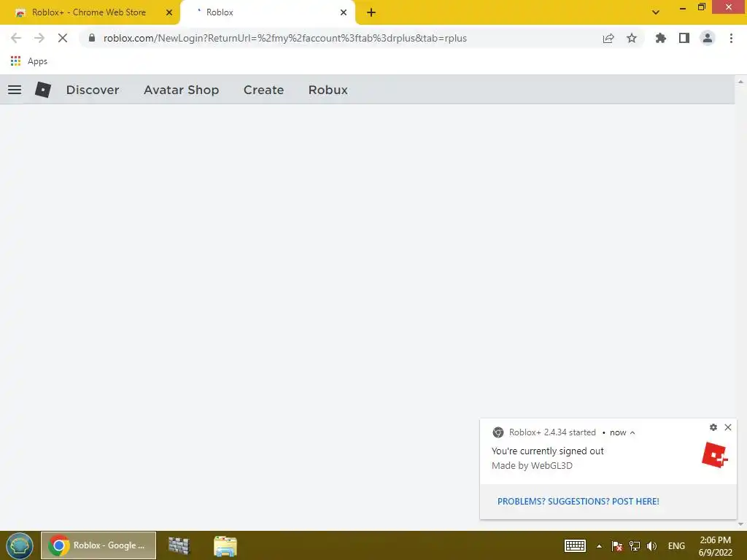This screenshot has width=747, height=560.
Task: Click the address bar URL
Action: 285,38
